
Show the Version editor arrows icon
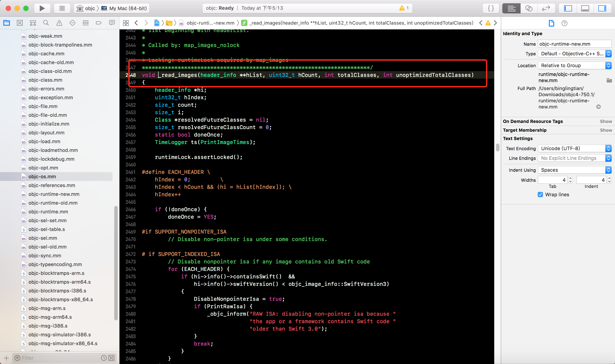(x=546, y=8)
